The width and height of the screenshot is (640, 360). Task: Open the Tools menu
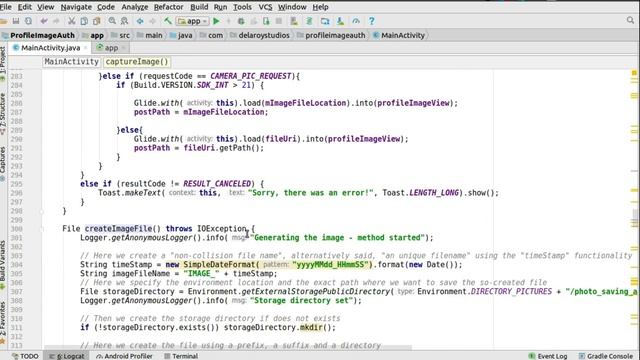(242, 7)
